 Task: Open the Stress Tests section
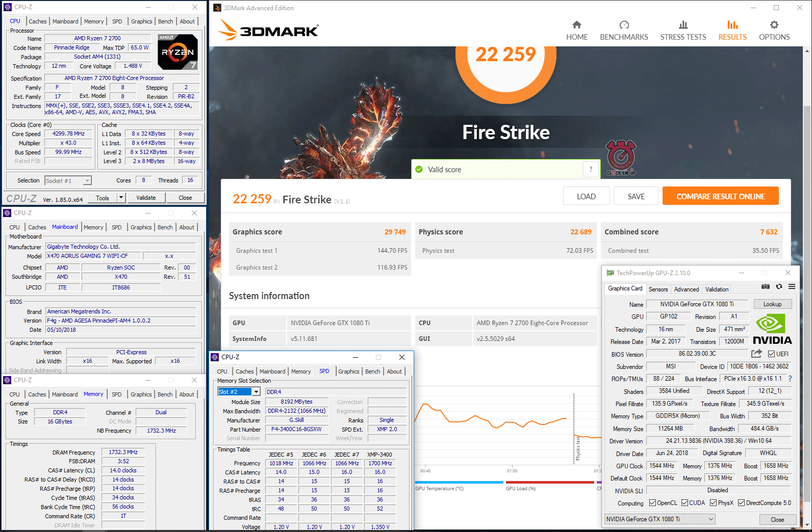click(683, 31)
